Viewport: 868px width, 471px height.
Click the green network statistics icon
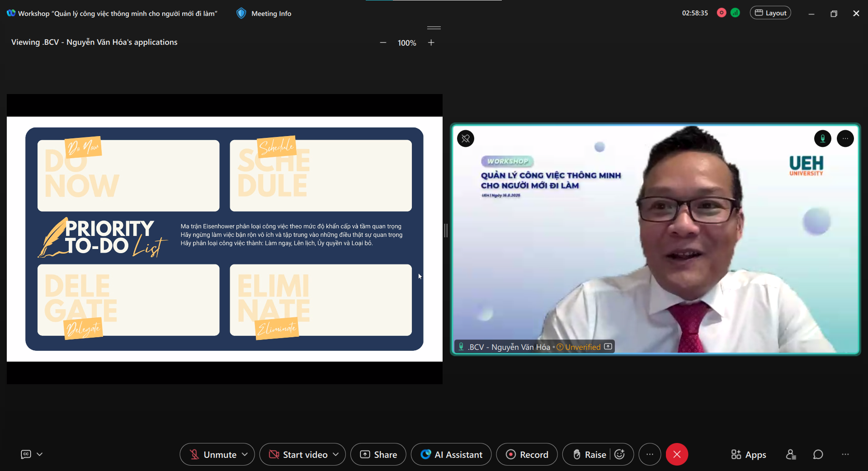736,13
